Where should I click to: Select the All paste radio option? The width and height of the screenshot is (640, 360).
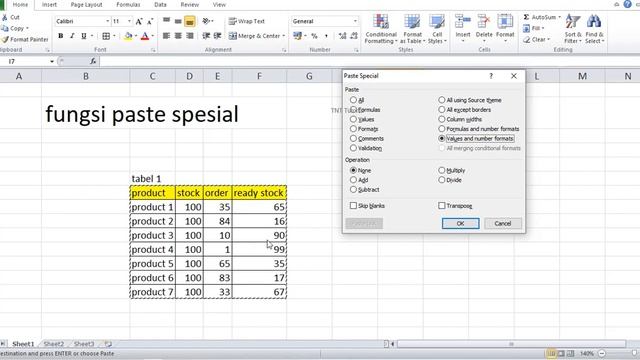(x=353, y=100)
